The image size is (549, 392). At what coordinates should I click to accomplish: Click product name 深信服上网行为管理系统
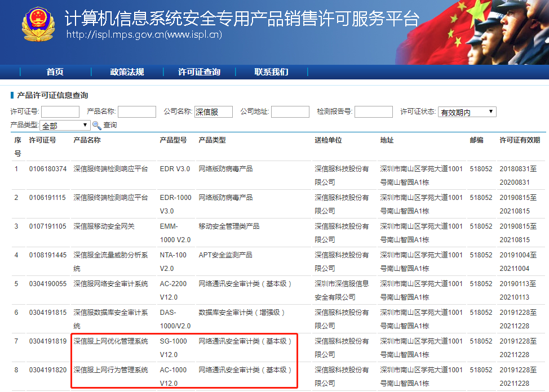(x=110, y=369)
